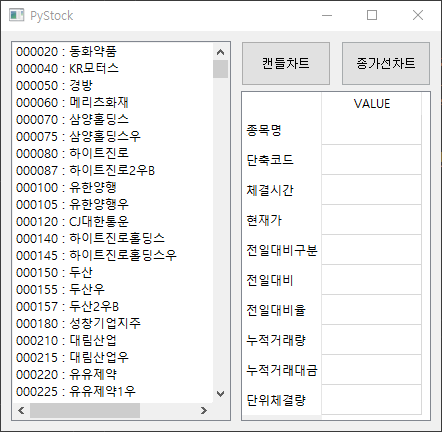Screen dimensions: 442x432
Task: Click the 전일대비율 row header
Action: [282, 310]
